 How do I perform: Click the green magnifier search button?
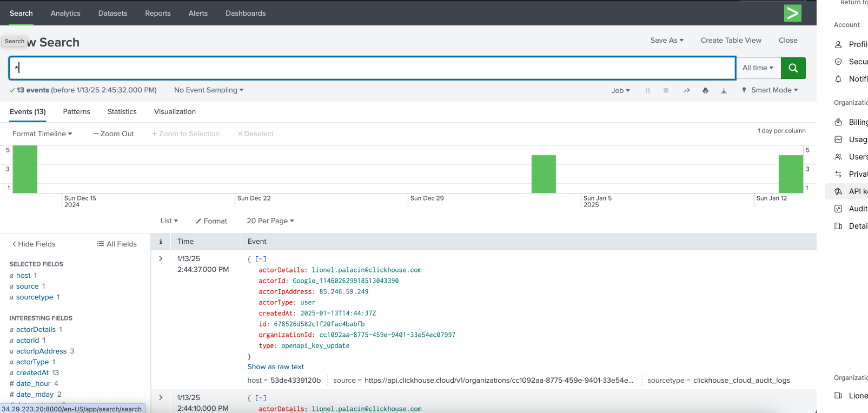(793, 68)
